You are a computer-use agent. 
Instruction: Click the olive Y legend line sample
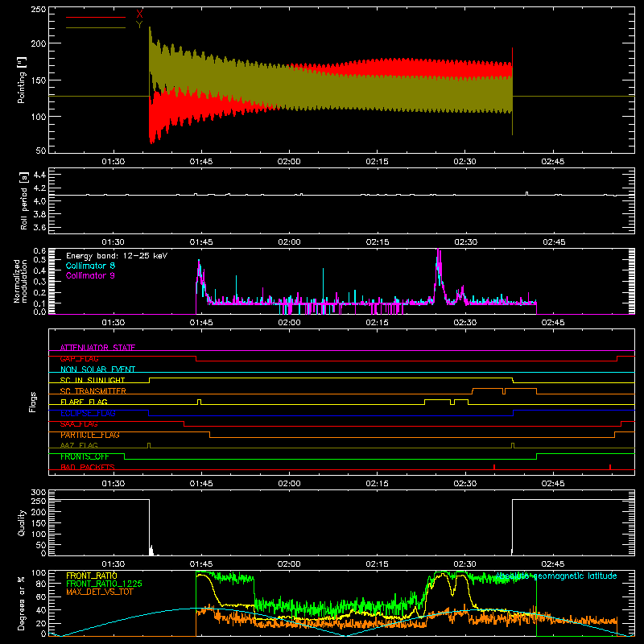point(96,27)
